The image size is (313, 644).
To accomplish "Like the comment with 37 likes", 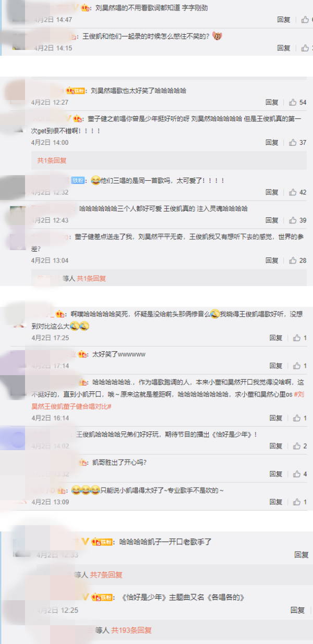I will [297, 143].
